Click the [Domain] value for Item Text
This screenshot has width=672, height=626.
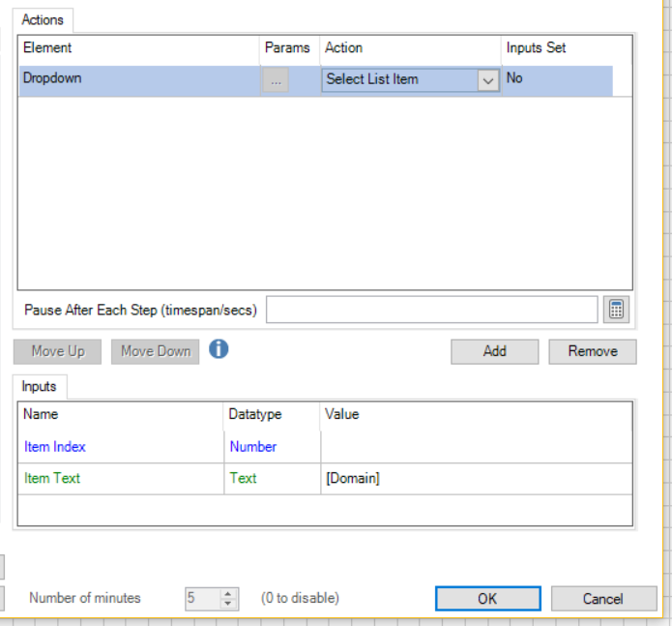[x=477, y=479]
